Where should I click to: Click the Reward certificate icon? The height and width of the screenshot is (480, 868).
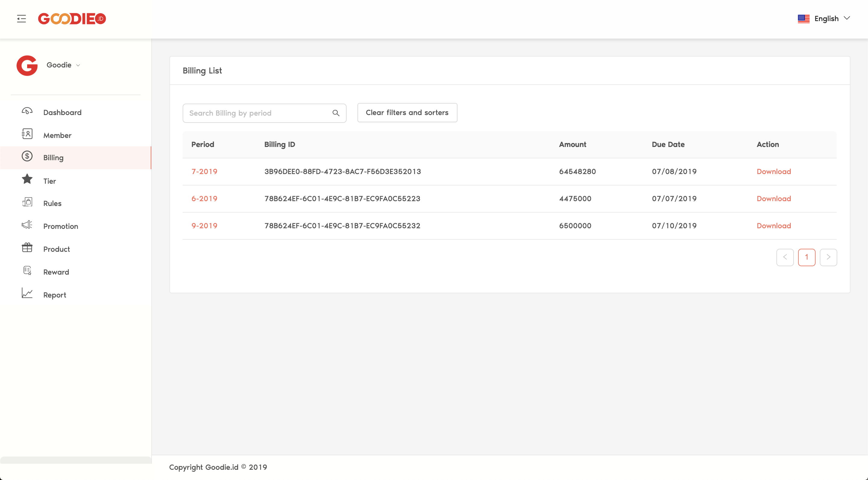[x=27, y=271]
